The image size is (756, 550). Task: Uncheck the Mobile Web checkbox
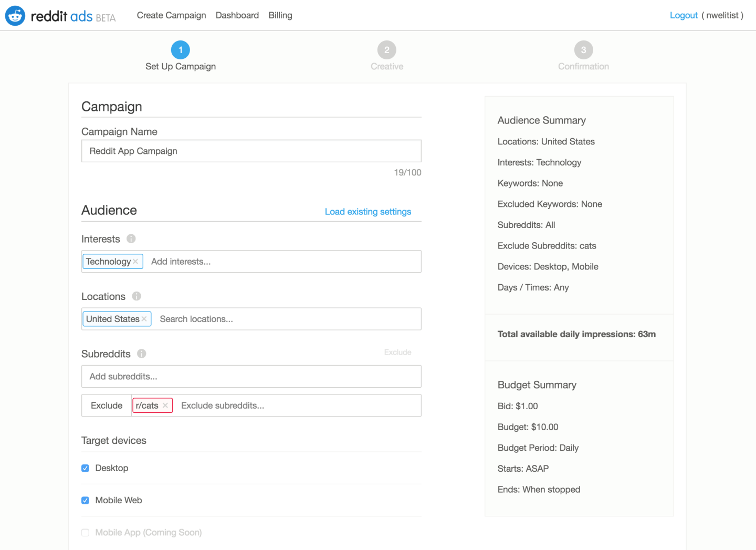click(85, 500)
